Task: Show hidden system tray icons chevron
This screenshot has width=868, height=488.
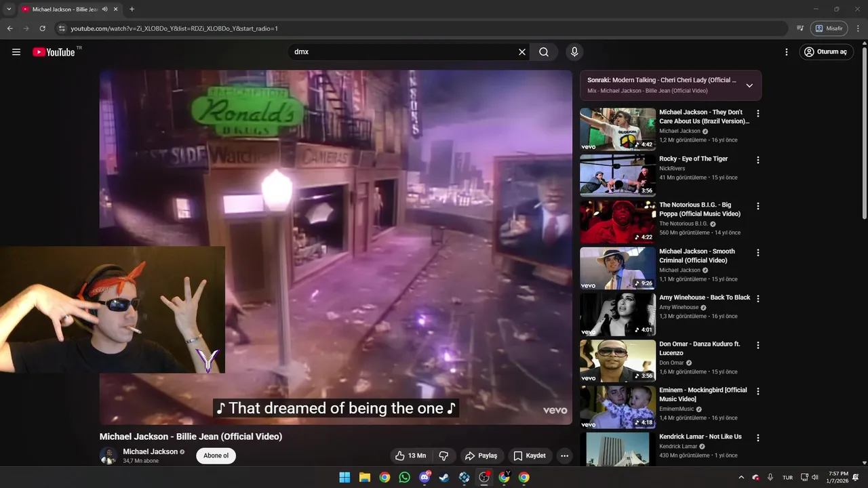Action: pyautogui.click(x=741, y=477)
